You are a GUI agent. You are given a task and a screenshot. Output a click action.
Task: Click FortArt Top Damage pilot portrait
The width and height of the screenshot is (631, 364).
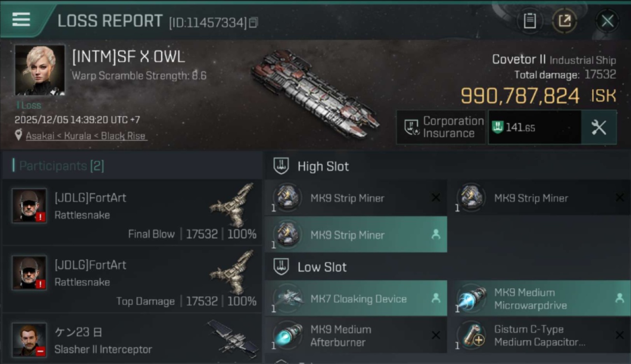29,273
